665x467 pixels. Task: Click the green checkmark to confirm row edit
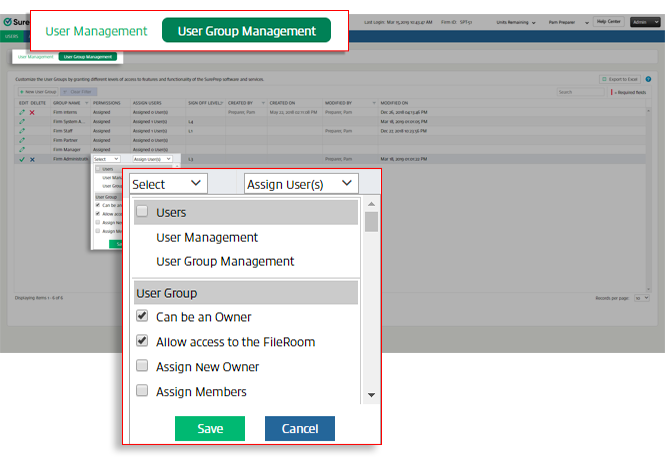(x=22, y=159)
